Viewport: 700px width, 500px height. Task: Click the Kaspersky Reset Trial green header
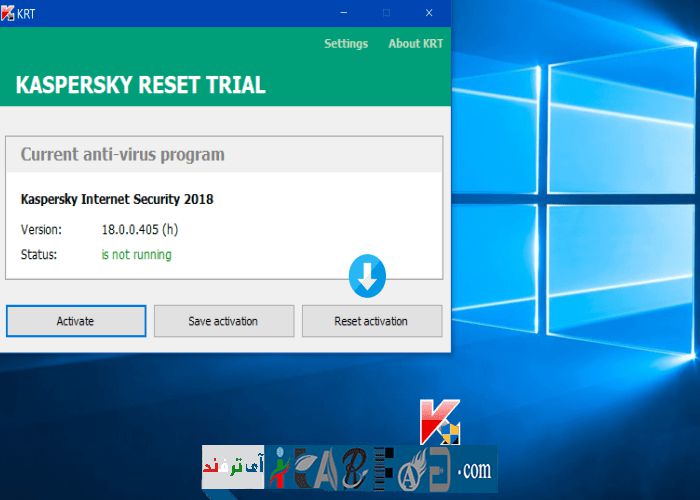[141, 85]
